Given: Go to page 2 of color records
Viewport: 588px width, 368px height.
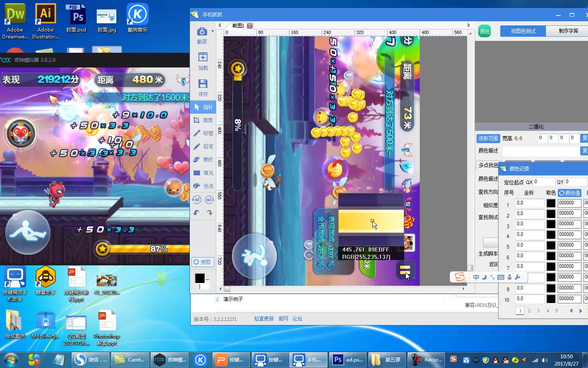Looking at the screenshot, I should (529, 311).
